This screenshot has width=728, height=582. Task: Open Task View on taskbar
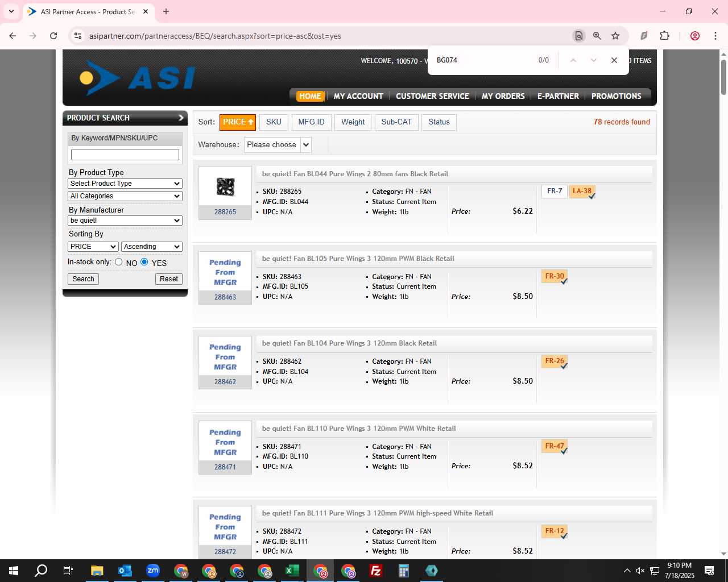click(68, 571)
